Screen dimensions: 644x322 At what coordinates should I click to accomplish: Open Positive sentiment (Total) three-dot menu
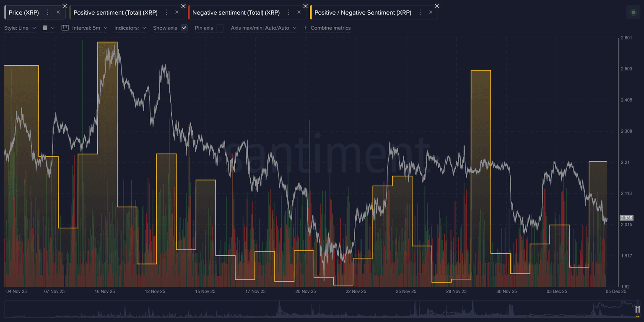click(166, 13)
